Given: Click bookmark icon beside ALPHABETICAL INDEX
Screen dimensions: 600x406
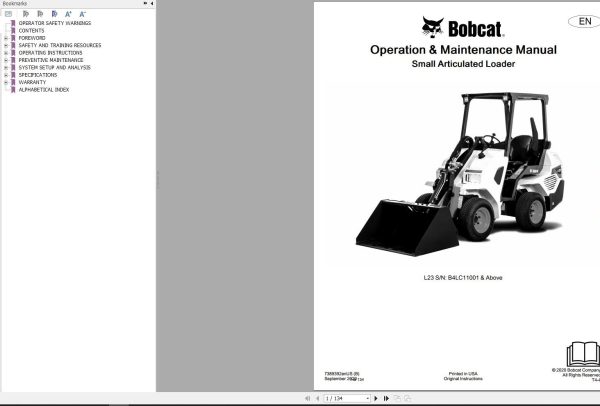Looking at the screenshot, I should [13, 90].
